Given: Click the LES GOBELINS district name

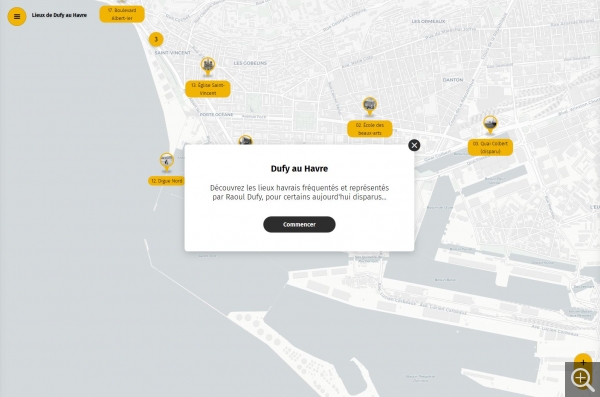Looking at the screenshot, I should click(x=250, y=63).
